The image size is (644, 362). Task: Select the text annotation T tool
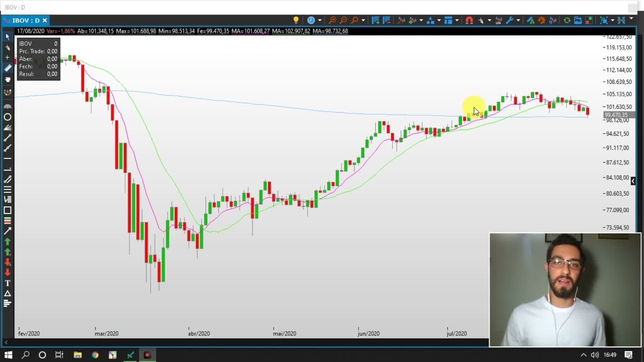[x=7, y=283]
